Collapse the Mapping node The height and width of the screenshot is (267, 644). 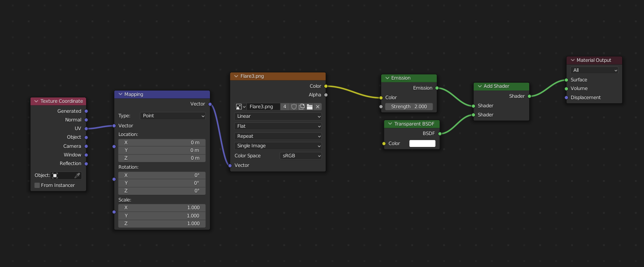tap(120, 95)
